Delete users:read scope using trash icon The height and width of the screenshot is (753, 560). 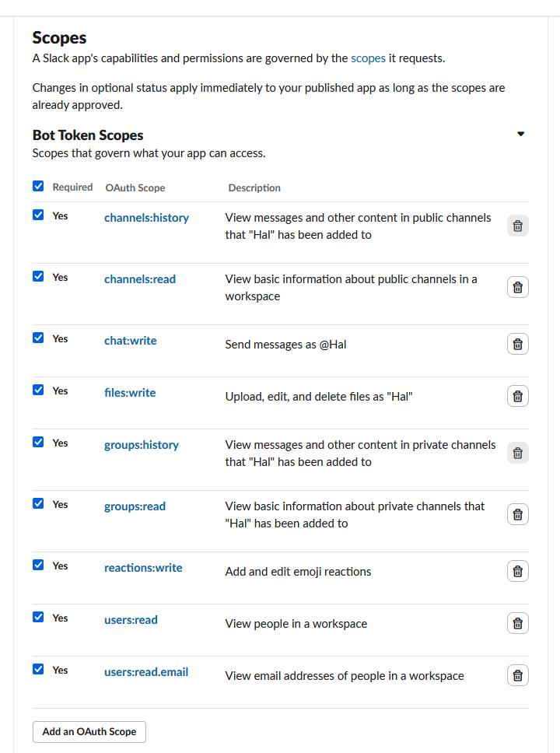pos(518,623)
